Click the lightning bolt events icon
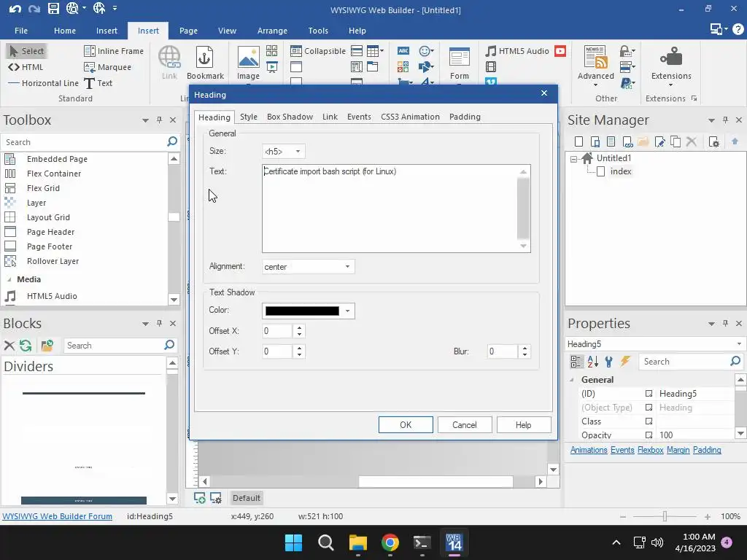 pyautogui.click(x=625, y=362)
